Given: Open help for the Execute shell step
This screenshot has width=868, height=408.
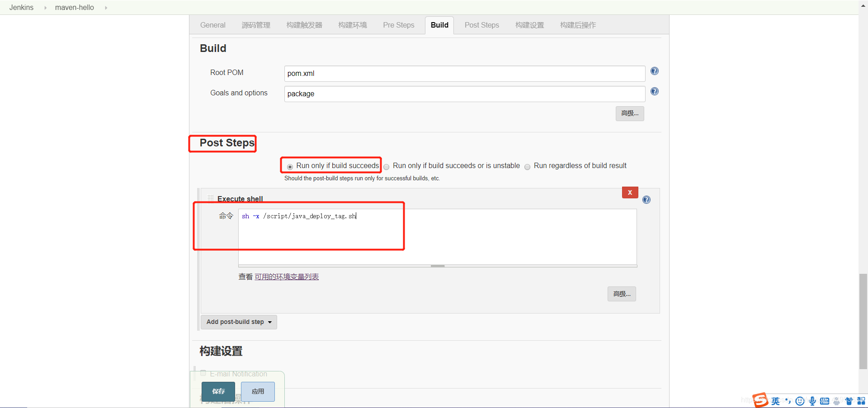Looking at the screenshot, I should 646,200.
